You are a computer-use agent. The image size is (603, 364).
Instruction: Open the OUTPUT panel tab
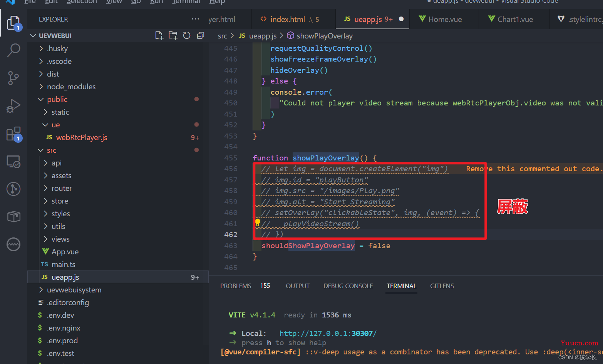click(x=298, y=286)
